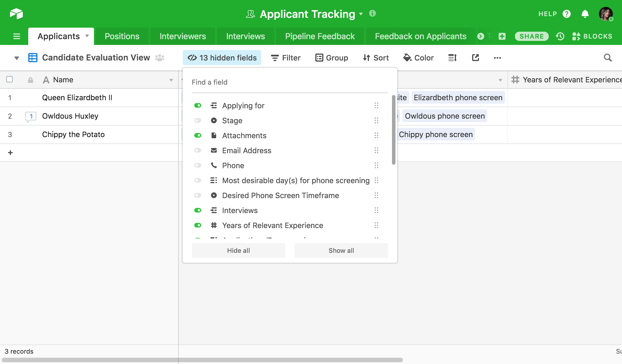This screenshot has height=364, width=622.
Task: Click the Airtable home logo icon
Action: [16, 14]
